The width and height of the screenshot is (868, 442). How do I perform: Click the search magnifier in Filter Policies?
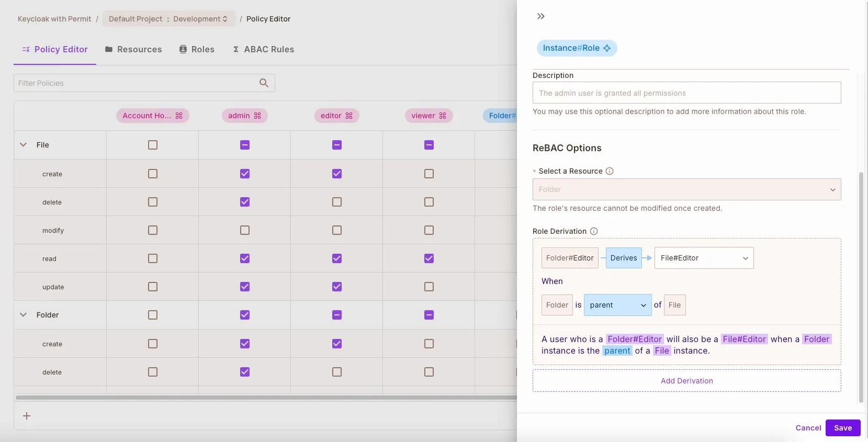pyautogui.click(x=264, y=83)
